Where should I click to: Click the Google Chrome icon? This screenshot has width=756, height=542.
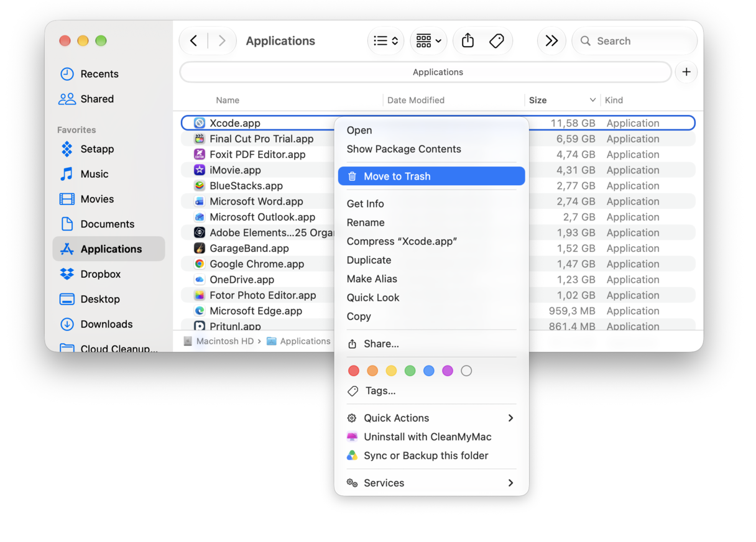[x=200, y=264]
